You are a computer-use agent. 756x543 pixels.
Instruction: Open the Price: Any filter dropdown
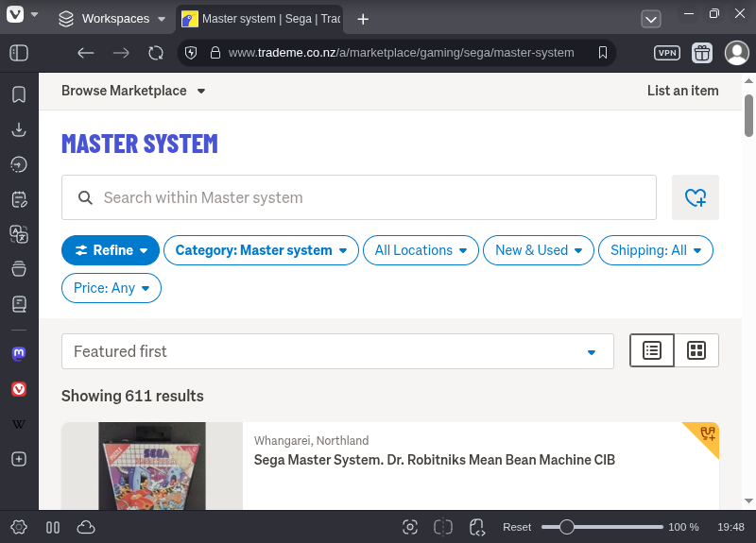point(111,288)
